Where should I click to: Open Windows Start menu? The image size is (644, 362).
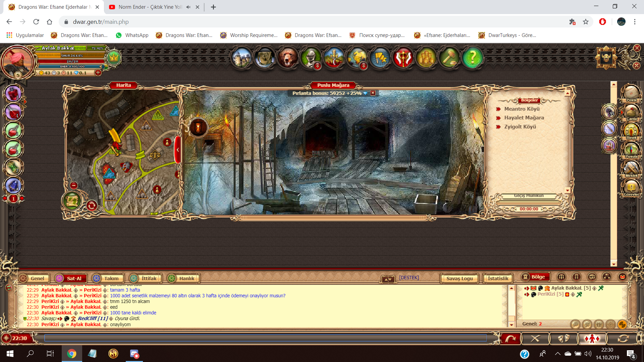10,354
